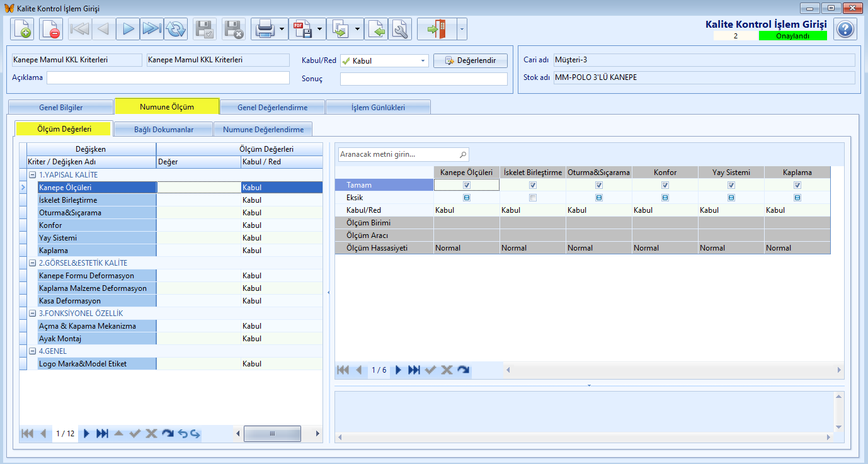Open the wrench document settings icon

tap(401, 29)
